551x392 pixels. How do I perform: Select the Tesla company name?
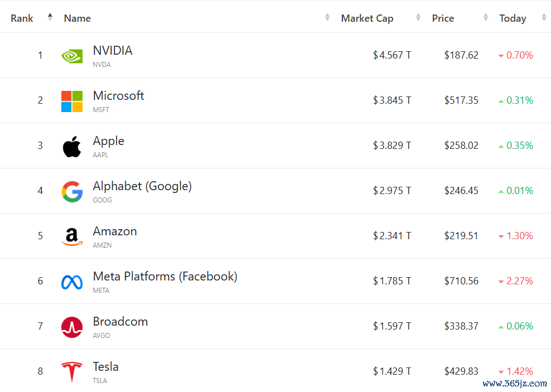pos(105,367)
